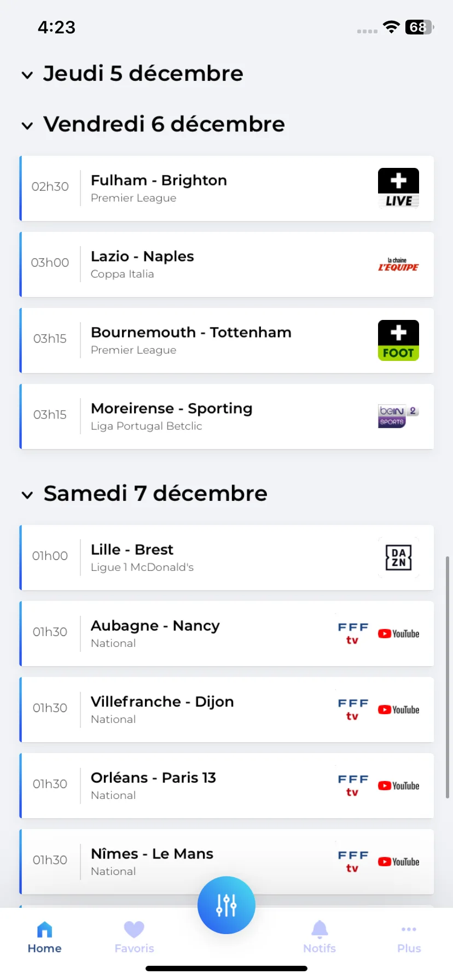Tap la chaine L'Equipe logo
453x980 pixels.
(398, 265)
